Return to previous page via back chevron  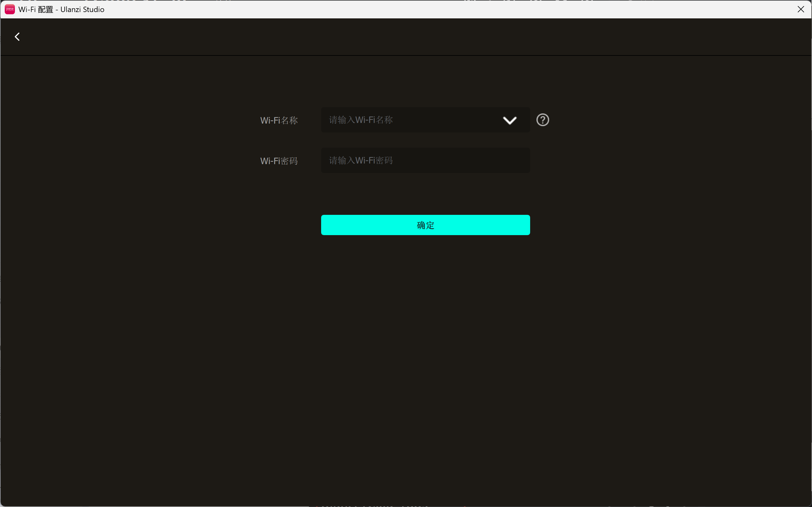point(17,36)
